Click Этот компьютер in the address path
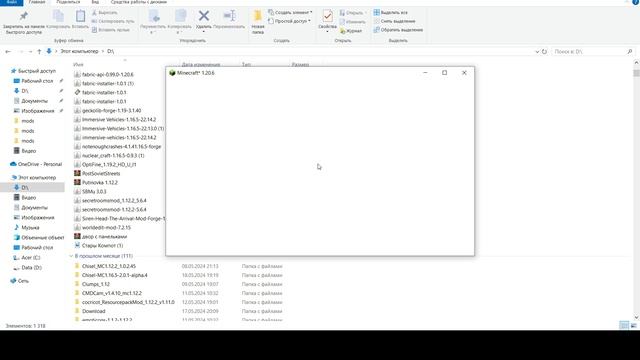 coord(80,51)
